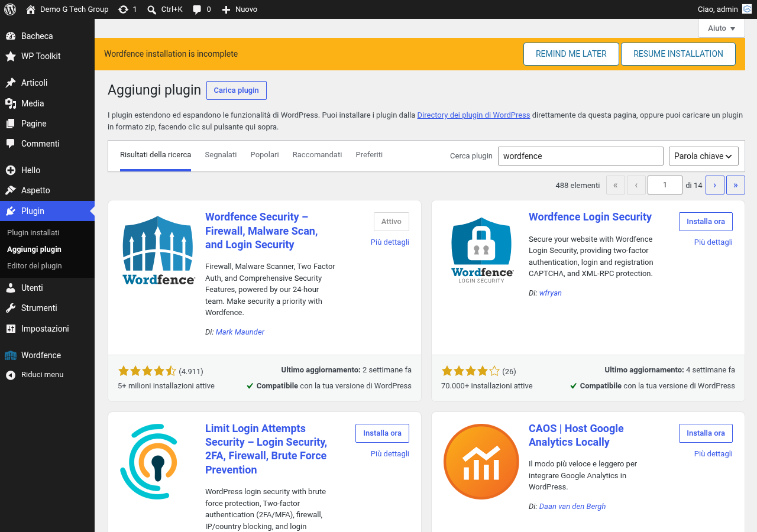Viewport: 757px width, 532px height.
Task: Open Directory dei plugin di WordPress link
Action: 474,115
